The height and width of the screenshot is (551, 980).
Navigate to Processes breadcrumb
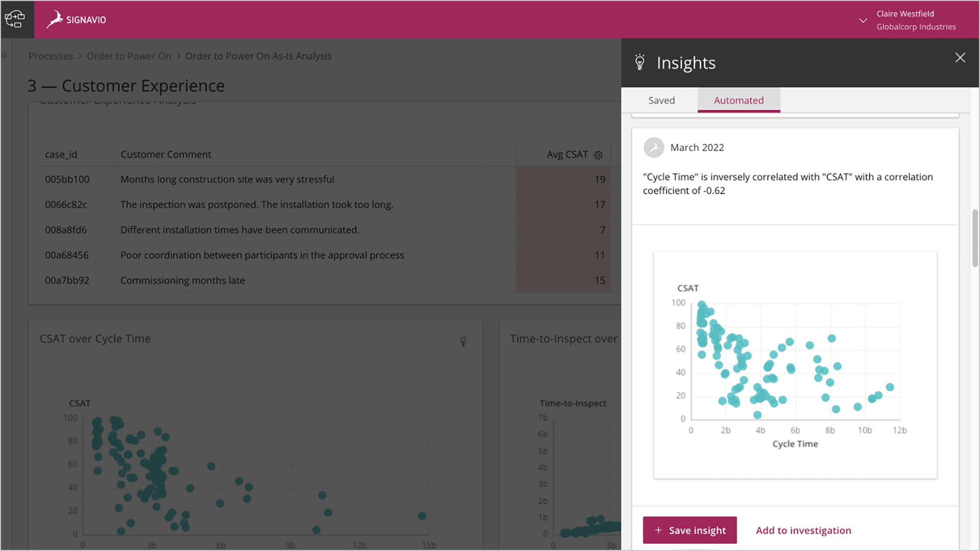point(51,56)
